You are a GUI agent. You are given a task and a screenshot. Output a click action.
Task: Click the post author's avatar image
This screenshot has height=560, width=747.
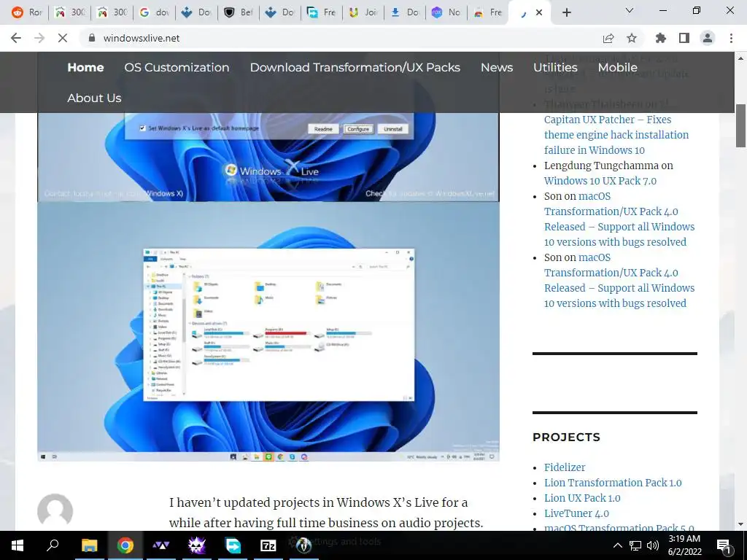(55, 511)
